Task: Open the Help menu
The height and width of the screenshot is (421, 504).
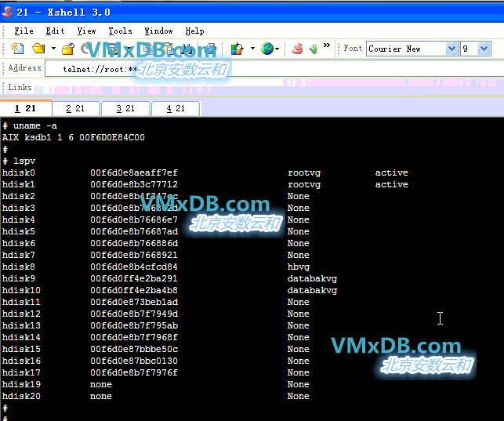Action: pyautogui.click(x=194, y=31)
